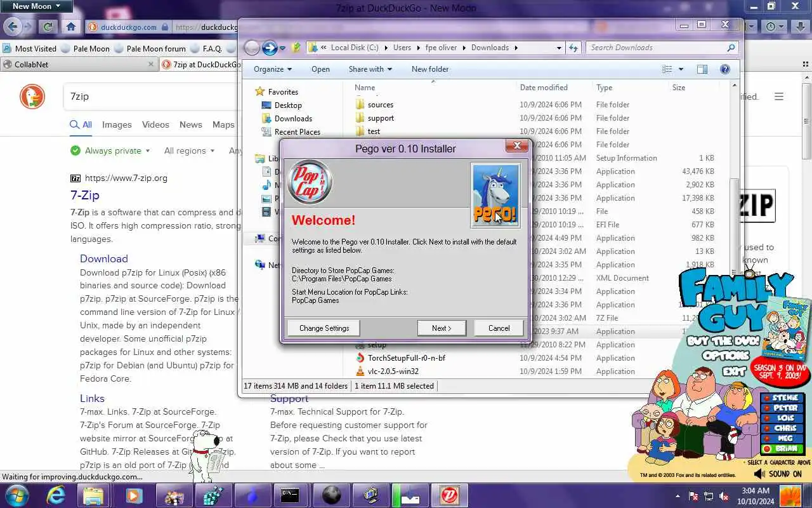The width and height of the screenshot is (812, 508).
Task: Open Options in Family Guy widget
Action: pyautogui.click(x=726, y=355)
